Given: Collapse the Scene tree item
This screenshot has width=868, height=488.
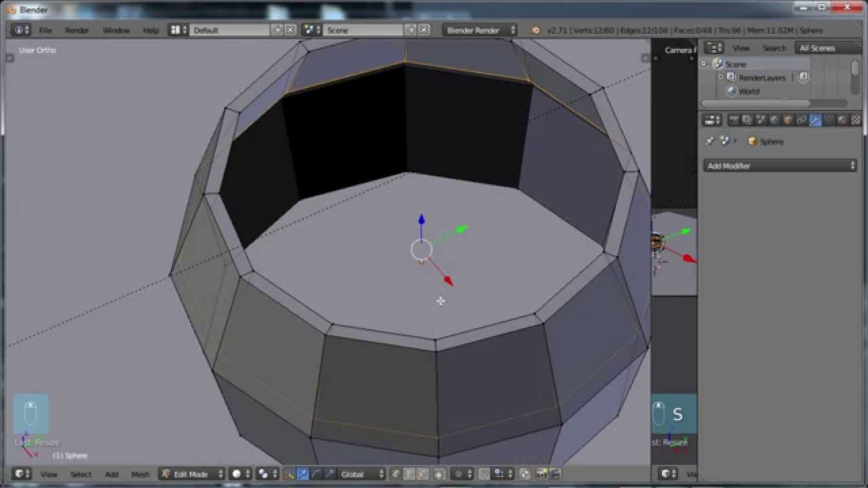Looking at the screenshot, I should (x=704, y=64).
